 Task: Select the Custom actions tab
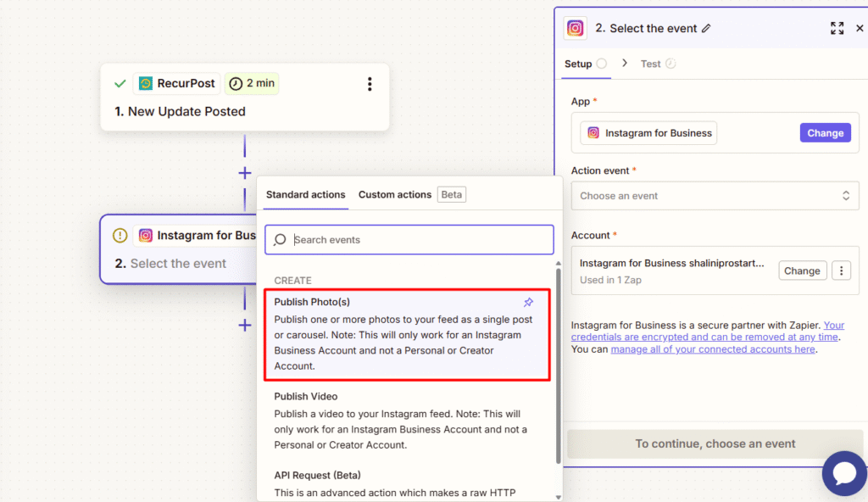(x=395, y=194)
